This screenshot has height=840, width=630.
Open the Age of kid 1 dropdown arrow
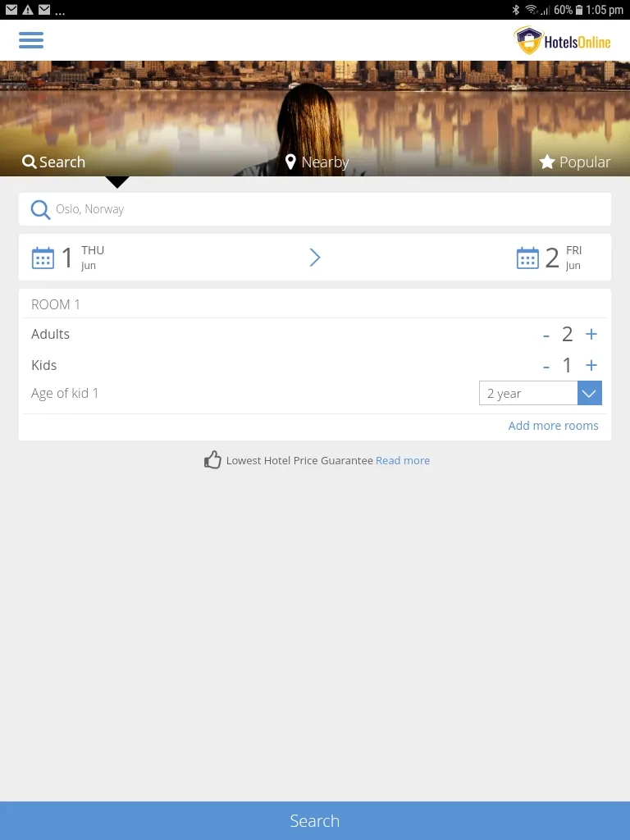pos(590,393)
